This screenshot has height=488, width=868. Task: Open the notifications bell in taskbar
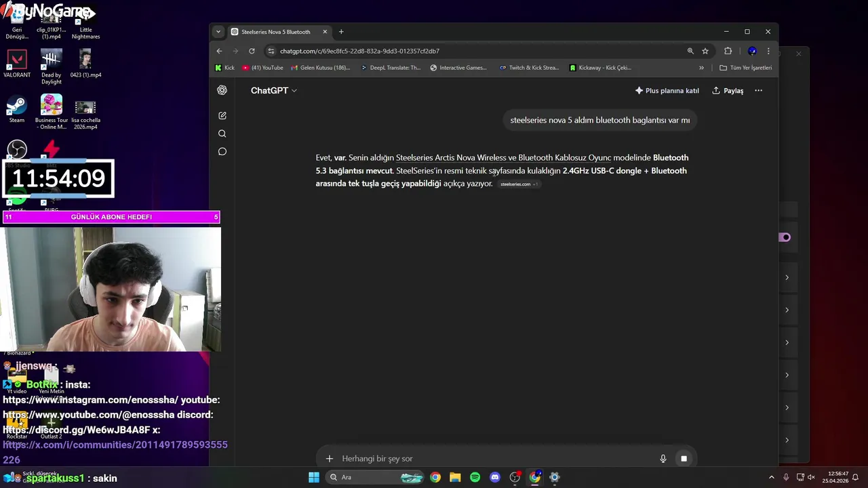click(x=856, y=477)
